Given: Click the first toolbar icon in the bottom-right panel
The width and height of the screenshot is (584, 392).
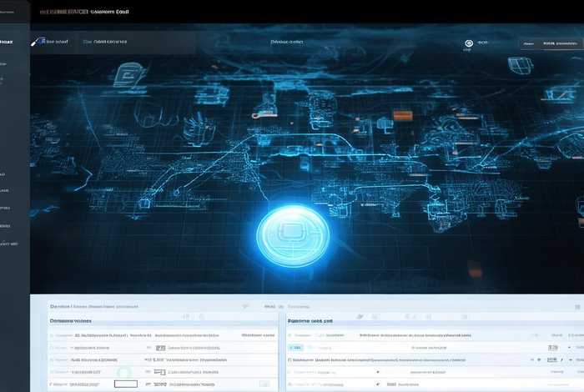Looking at the screenshot, I should (358, 317).
